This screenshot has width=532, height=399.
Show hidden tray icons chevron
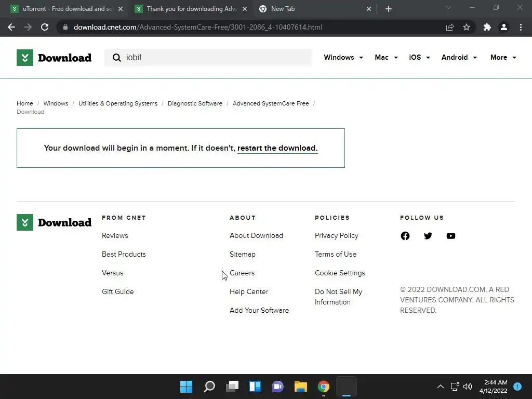pos(441,387)
